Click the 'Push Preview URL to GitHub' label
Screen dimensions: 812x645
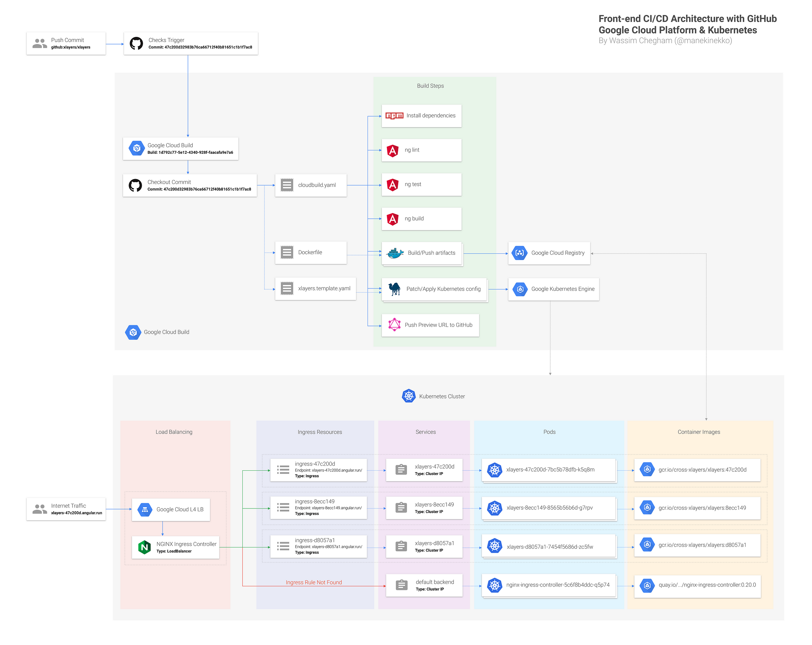438,325
